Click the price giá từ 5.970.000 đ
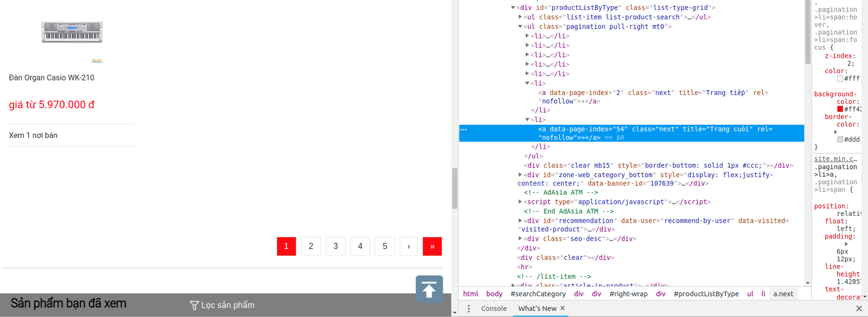The image size is (868, 317). [x=52, y=105]
